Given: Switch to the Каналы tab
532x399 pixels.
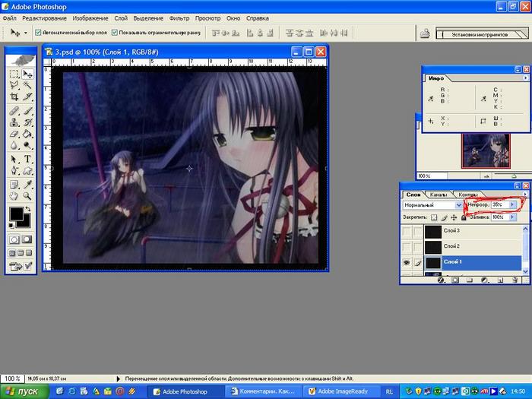Looking at the screenshot, I should click(x=438, y=195).
